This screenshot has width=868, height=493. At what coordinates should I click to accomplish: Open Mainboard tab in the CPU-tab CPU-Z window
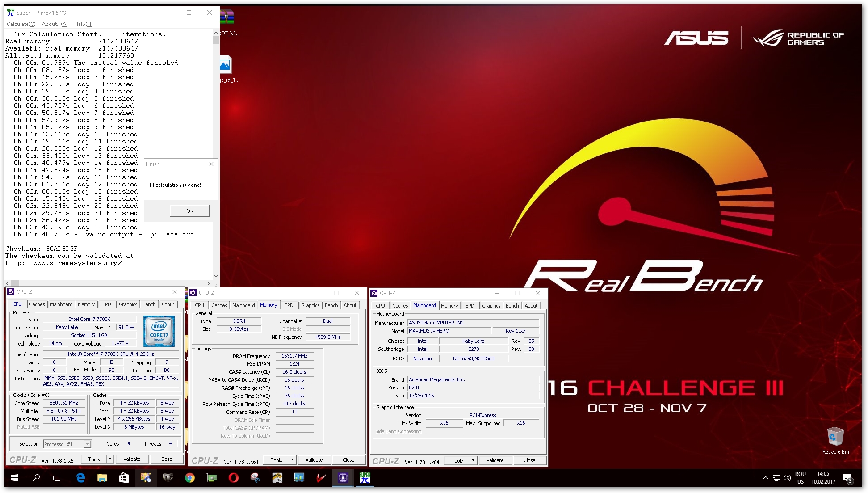pyautogui.click(x=61, y=304)
